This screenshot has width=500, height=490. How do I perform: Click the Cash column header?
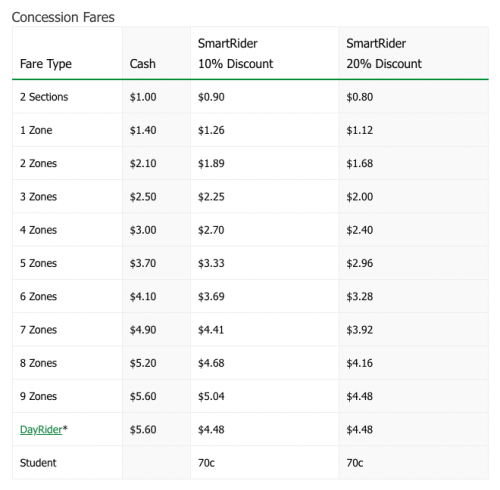[x=143, y=64]
